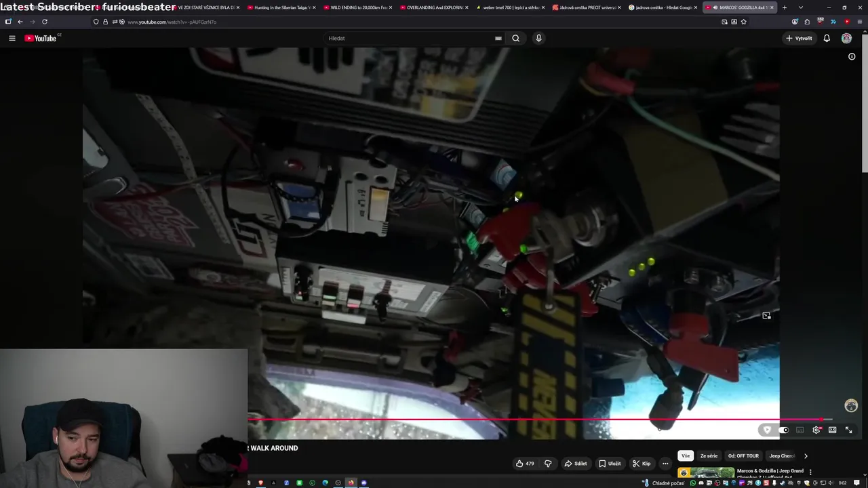Click the overlay icon in the video corner
The width and height of the screenshot is (868, 488).
coord(766,316)
